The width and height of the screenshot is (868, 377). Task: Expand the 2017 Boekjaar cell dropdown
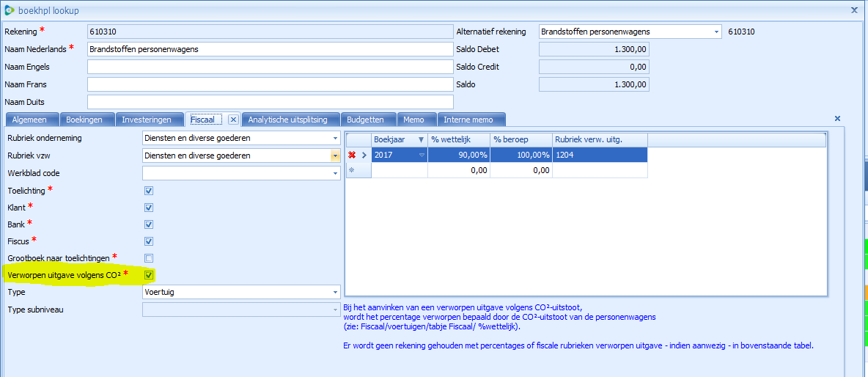[422, 155]
